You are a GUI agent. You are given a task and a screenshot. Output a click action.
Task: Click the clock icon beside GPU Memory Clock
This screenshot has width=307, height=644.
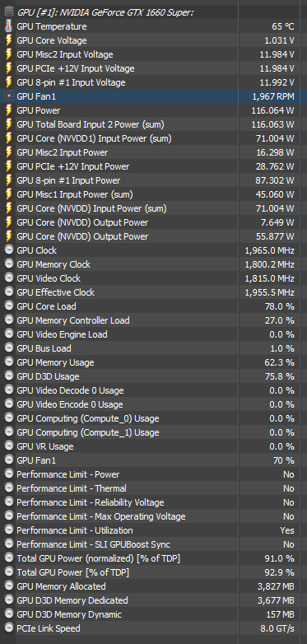click(8, 264)
